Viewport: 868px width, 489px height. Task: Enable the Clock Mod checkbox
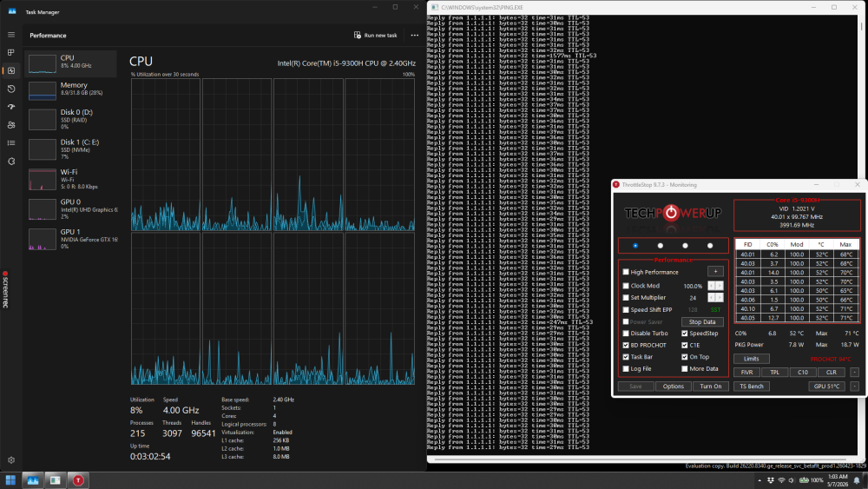tap(626, 286)
